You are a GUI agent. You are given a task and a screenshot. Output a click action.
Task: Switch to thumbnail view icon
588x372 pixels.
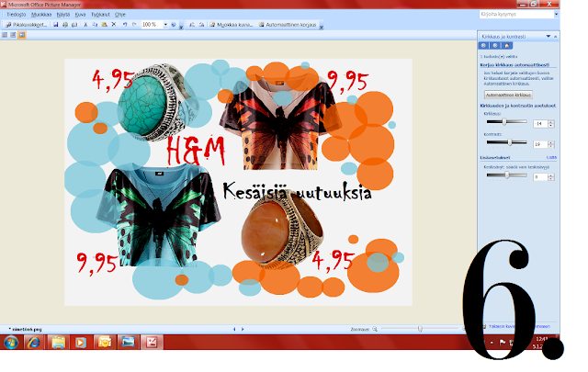5,35
